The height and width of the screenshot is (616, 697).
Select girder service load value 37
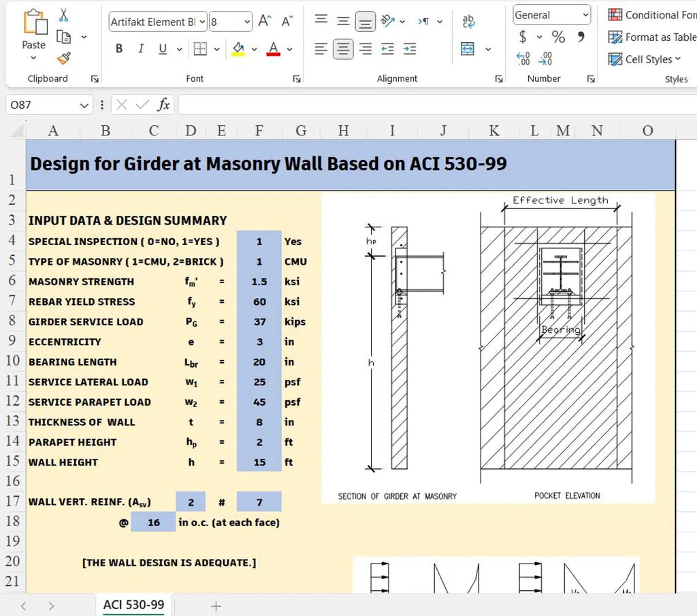click(x=259, y=322)
